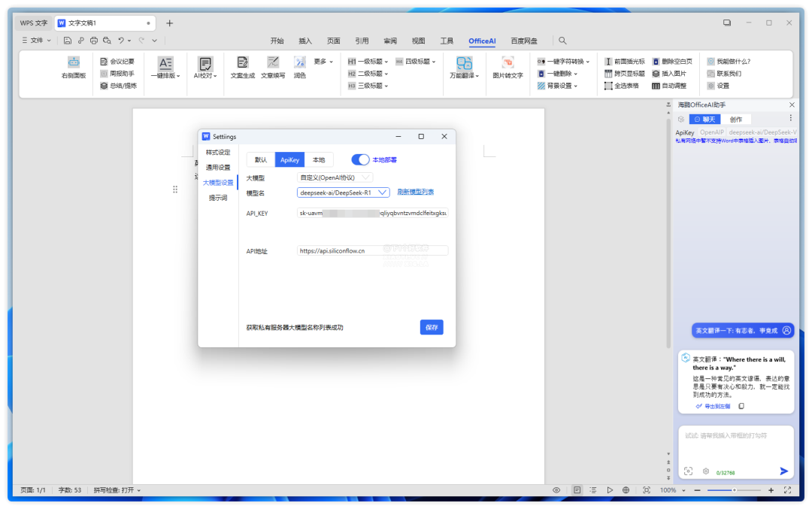Expand the 一键字符转换 dropdown
Image resolution: width=812 pixels, height=509 pixels.
[x=563, y=61]
